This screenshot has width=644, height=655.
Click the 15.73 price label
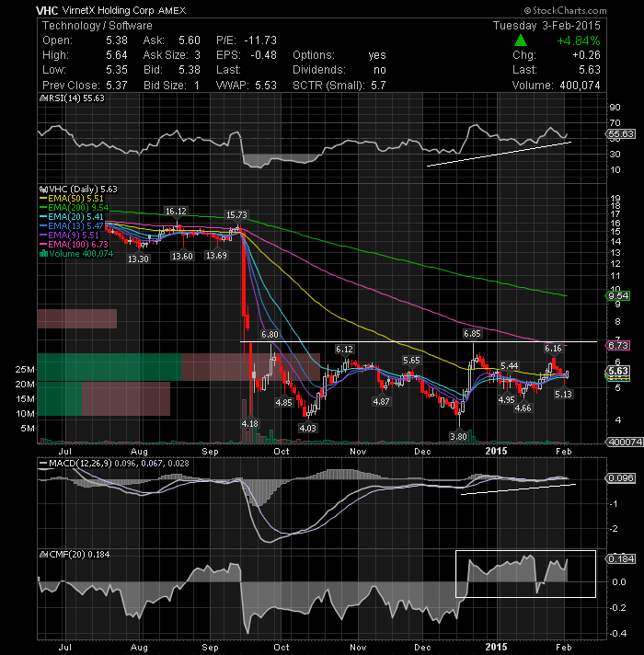point(236,215)
